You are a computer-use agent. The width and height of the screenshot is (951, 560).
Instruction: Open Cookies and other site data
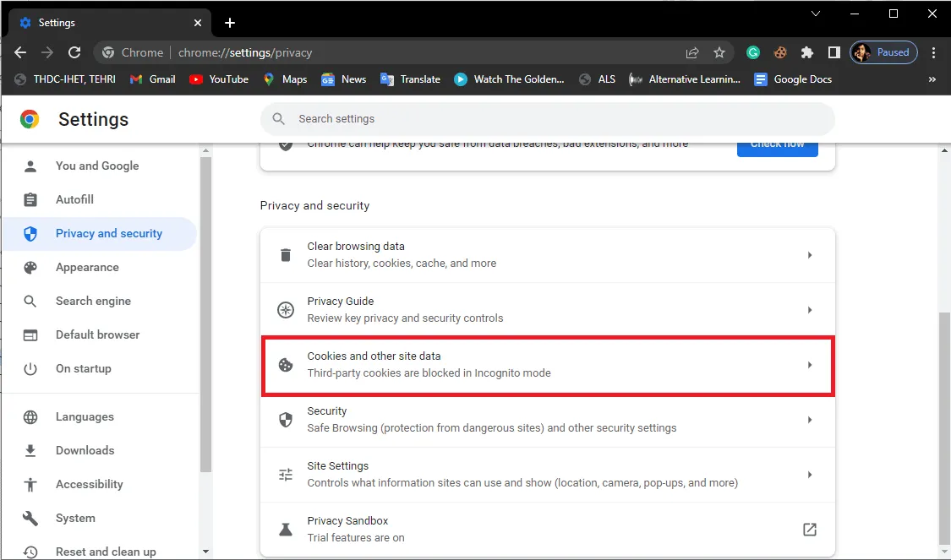pyautogui.click(x=548, y=365)
